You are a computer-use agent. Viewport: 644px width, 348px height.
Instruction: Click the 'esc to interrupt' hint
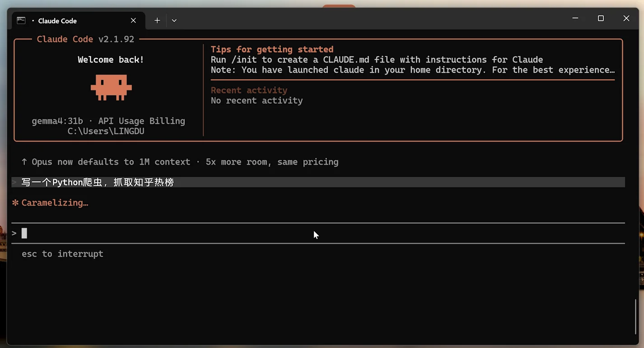click(x=62, y=254)
